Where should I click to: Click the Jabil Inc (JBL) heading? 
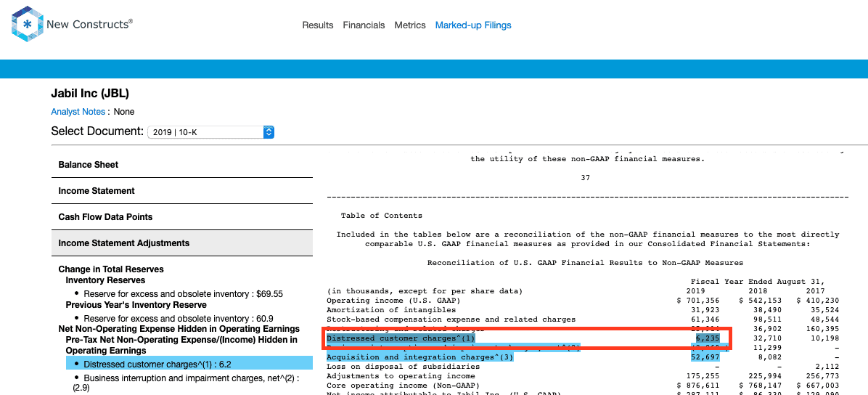[90, 94]
